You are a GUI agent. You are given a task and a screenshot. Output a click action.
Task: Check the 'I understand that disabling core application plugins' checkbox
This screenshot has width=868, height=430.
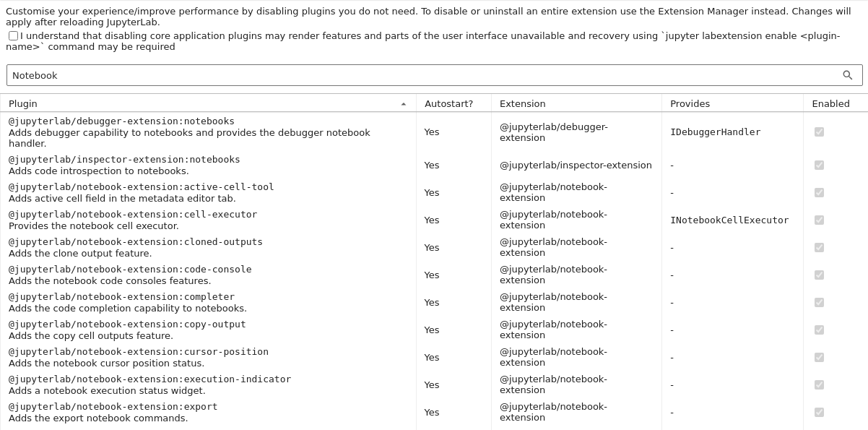click(12, 35)
